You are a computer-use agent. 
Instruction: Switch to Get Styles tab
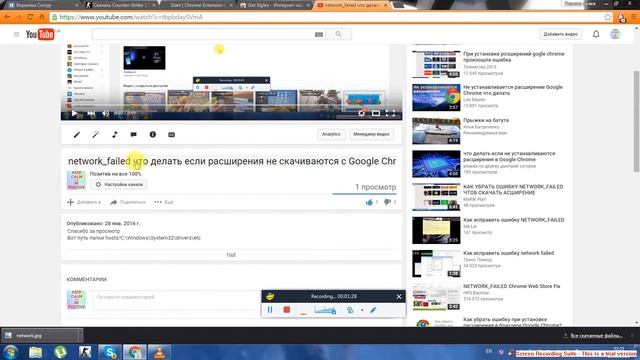274,5
